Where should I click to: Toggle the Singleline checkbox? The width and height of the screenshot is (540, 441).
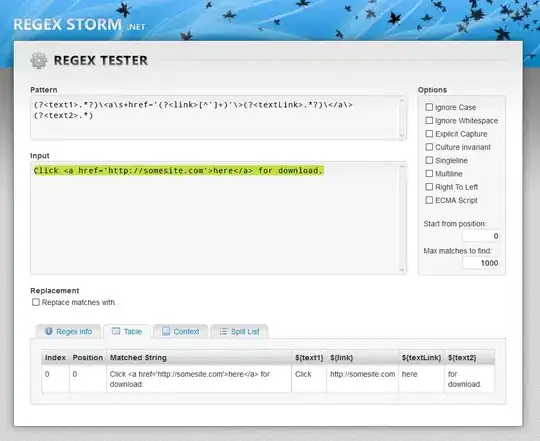point(429,160)
